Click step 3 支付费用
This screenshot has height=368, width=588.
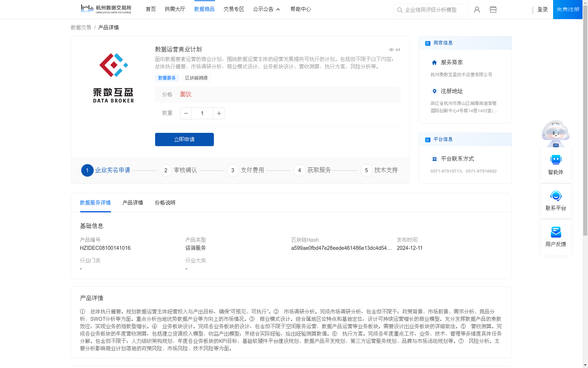point(245,170)
